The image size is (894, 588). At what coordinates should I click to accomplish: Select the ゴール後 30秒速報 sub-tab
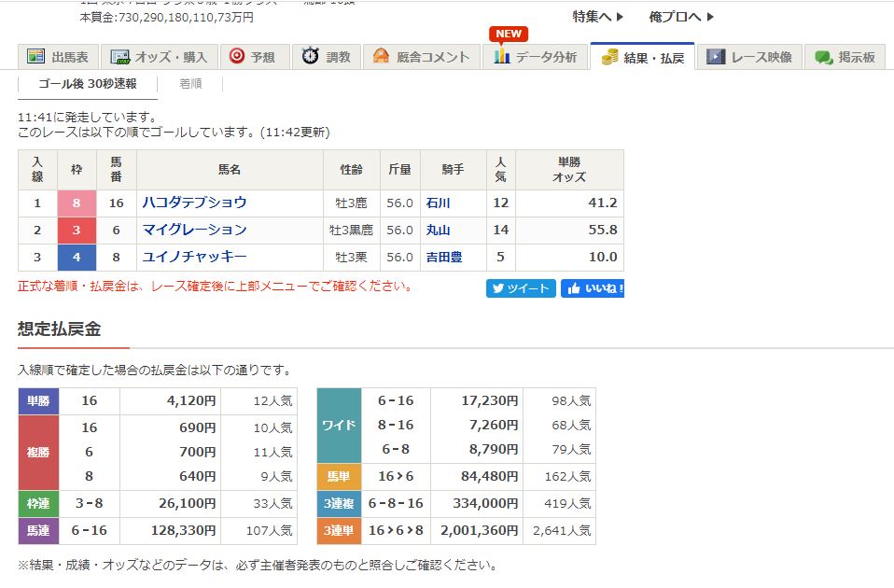88,83
